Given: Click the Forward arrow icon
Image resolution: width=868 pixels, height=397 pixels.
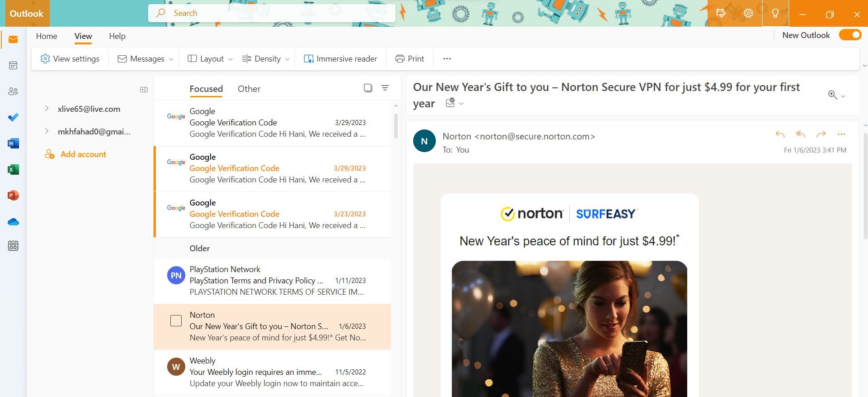Looking at the screenshot, I should [x=821, y=134].
